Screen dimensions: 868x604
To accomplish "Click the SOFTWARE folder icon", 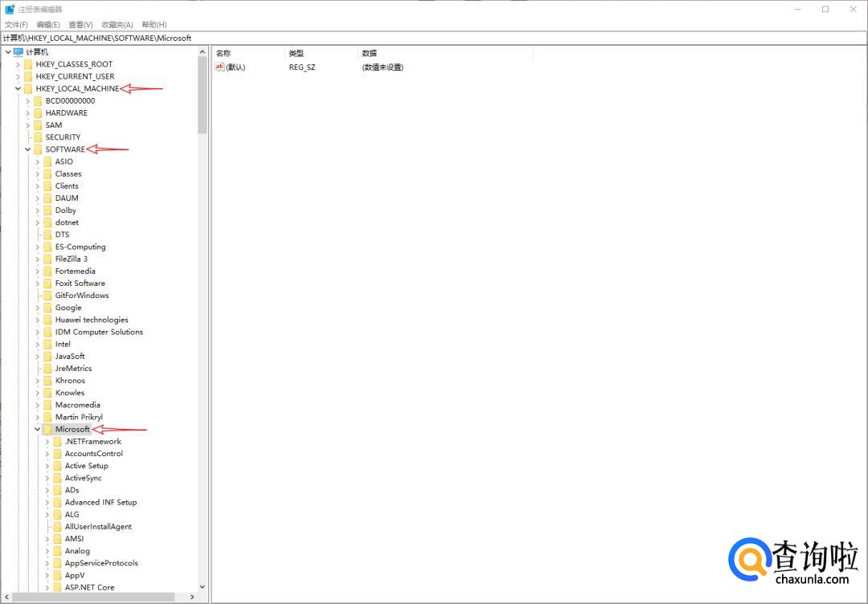I will coord(38,149).
